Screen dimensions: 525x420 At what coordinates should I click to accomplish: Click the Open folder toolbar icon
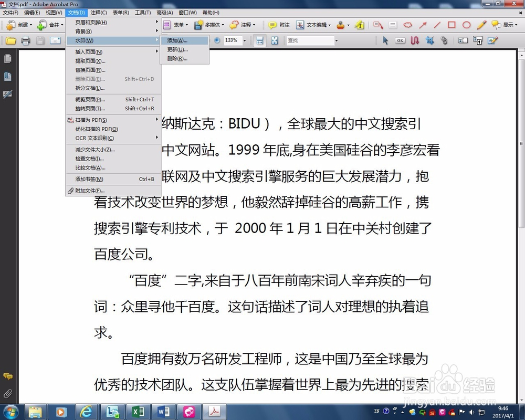(x=10, y=40)
